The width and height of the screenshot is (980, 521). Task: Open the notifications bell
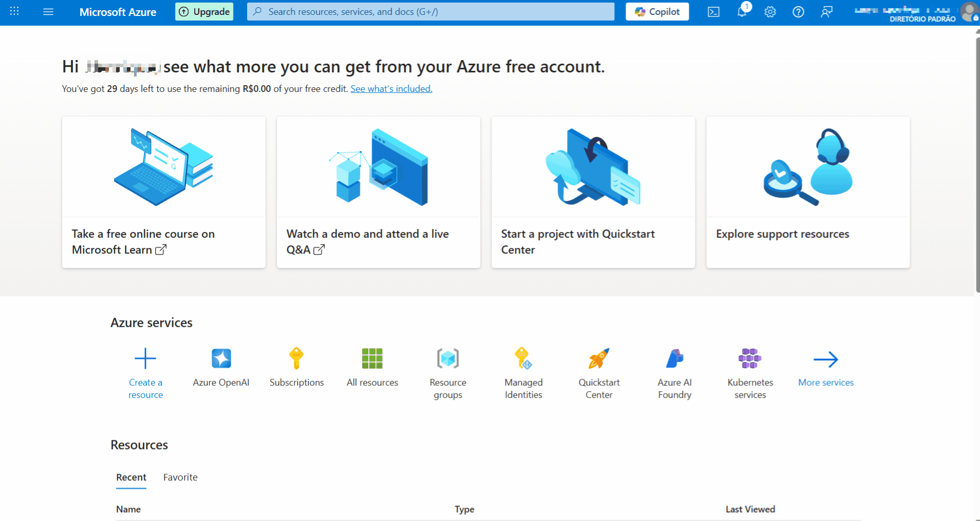tap(742, 12)
